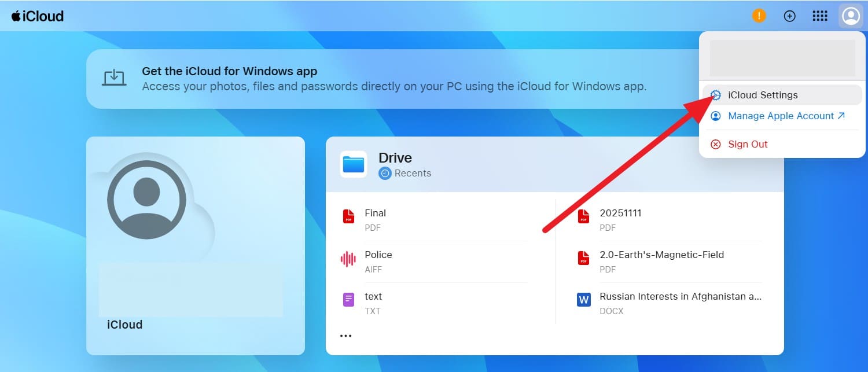Screen dimensions: 868x372
Task: Open the Drive blue folder icon
Action: coord(353,164)
